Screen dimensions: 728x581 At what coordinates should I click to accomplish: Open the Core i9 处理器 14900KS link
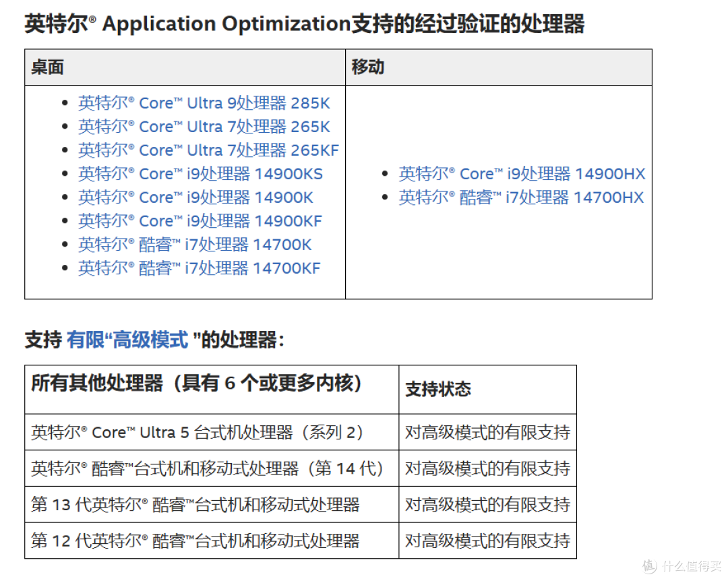(x=200, y=174)
